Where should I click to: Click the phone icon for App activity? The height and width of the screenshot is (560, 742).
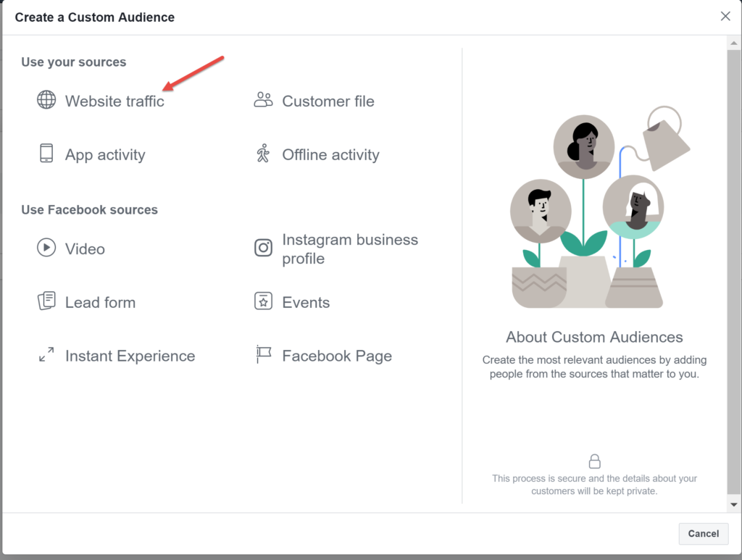click(x=46, y=154)
